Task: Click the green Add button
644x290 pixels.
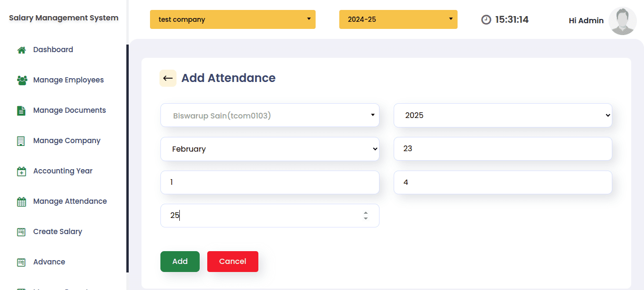Action: coord(180,262)
